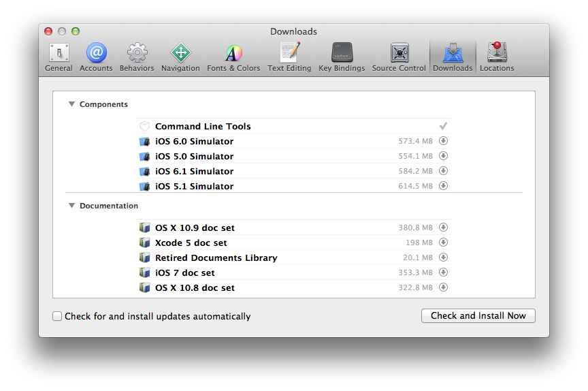The height and width of the screenshot is (391, 588).
Task: Click the 198 MB size value
Action: coord(419,243)
